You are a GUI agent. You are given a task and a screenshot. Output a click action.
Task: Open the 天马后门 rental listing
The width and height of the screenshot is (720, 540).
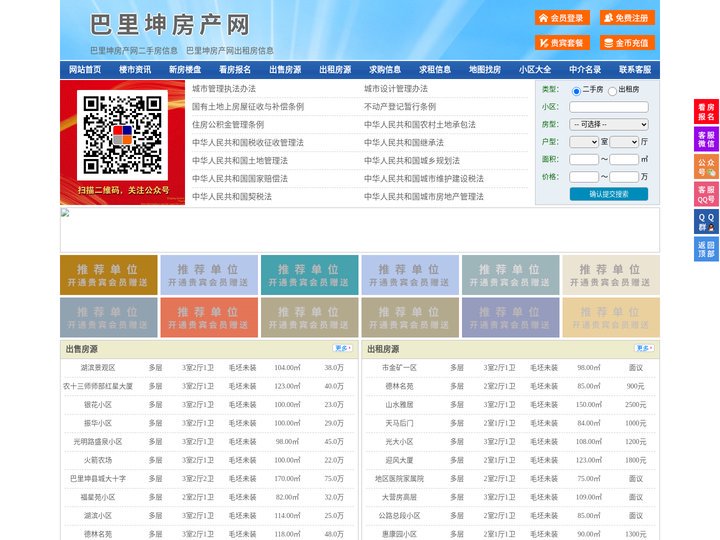(x=399, y=423)
